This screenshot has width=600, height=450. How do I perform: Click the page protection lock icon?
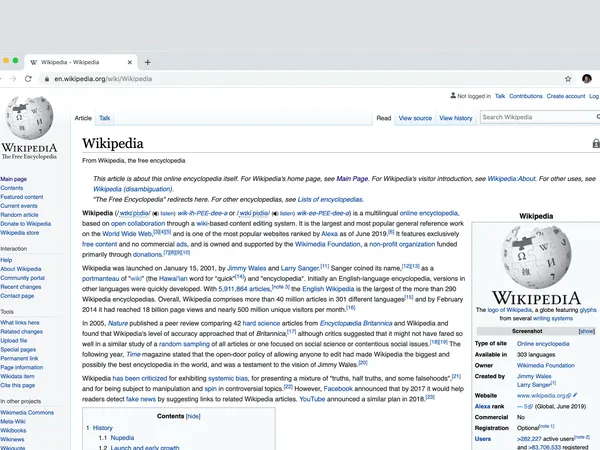[596, 143]
